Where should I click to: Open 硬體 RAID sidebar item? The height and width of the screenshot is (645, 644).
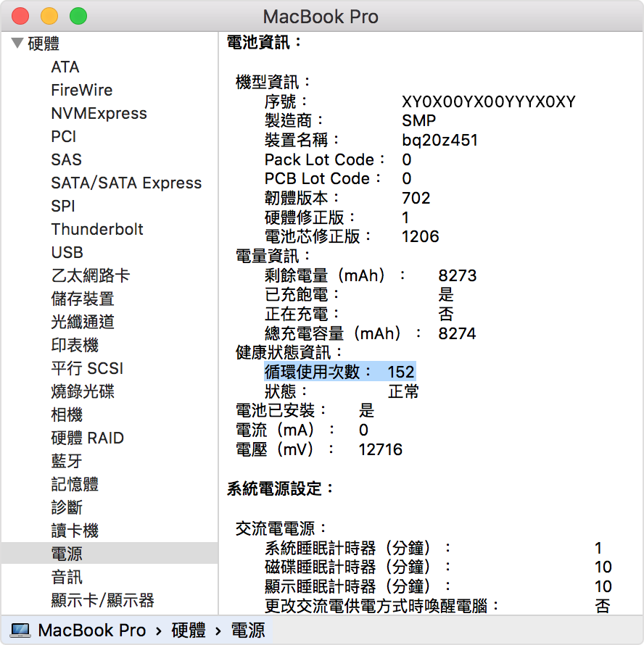(87, 438)
